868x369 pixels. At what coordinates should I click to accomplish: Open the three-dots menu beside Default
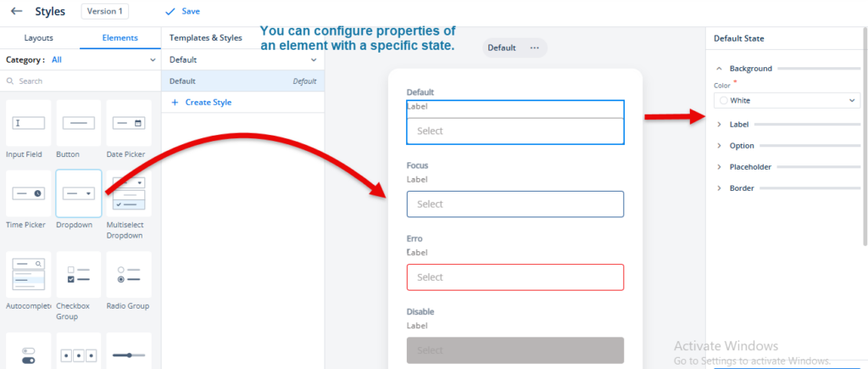coord(534,48)
